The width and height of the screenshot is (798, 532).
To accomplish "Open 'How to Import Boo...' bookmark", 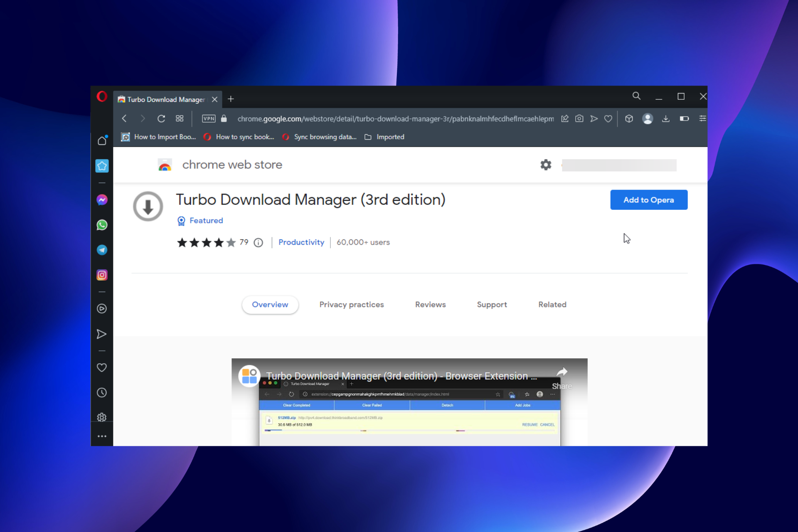I will coord(158,137).
